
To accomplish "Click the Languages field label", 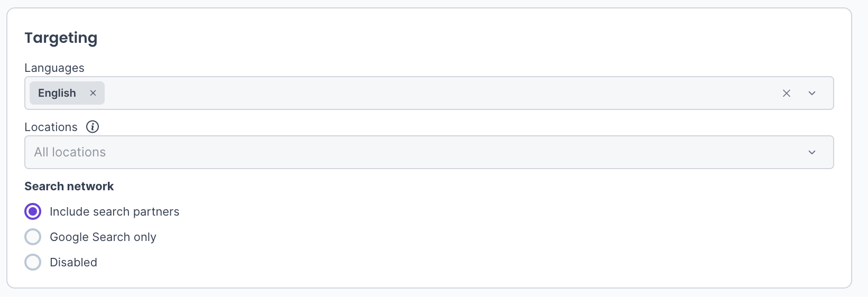I will (54, 68).
